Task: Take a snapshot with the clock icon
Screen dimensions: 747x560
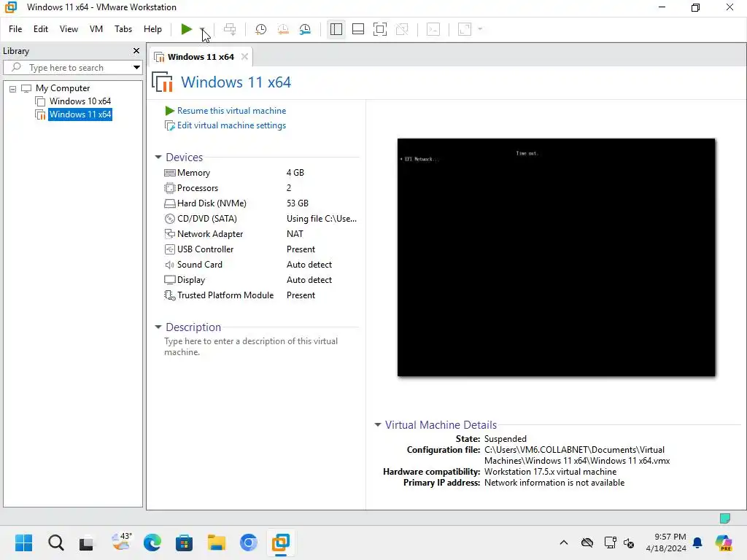Action: click(260, 29)
